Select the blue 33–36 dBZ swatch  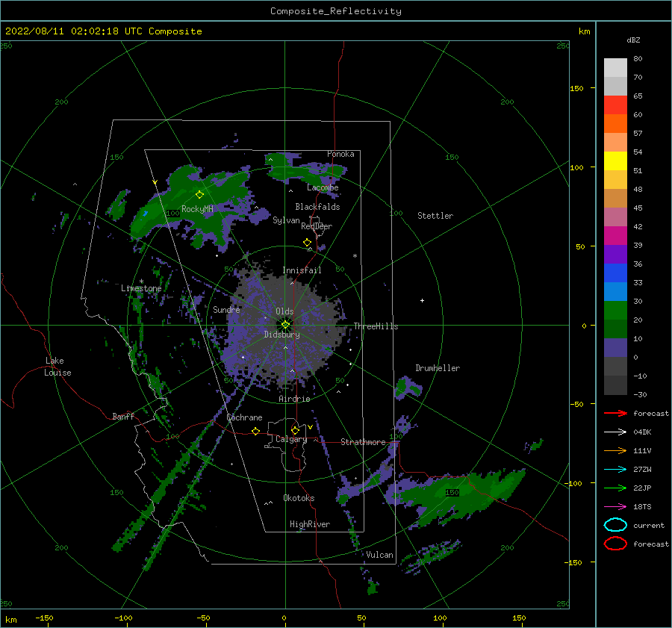[615, 273]
